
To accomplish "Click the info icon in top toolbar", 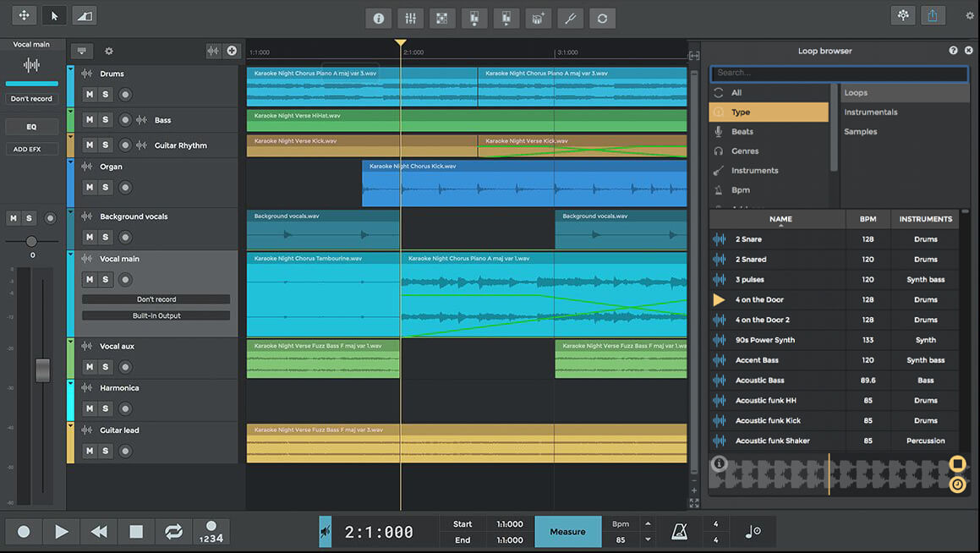I will [x=378, y=18].
